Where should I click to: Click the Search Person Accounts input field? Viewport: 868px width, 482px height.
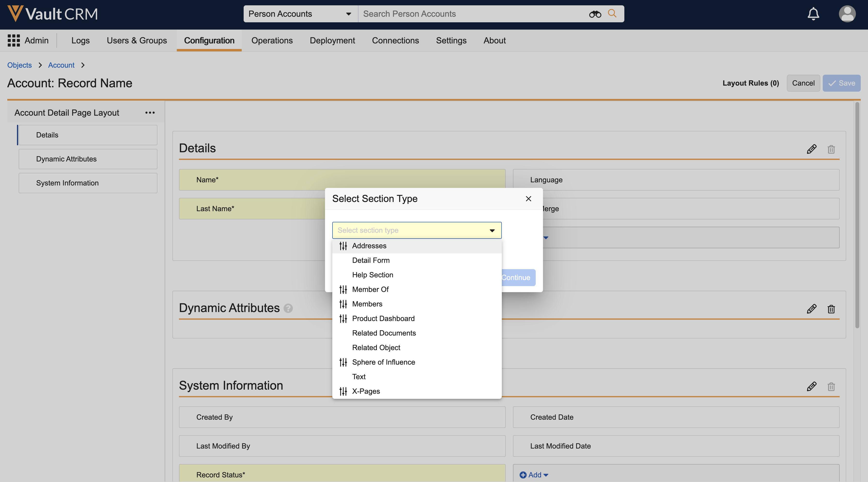tap(472, 14)
